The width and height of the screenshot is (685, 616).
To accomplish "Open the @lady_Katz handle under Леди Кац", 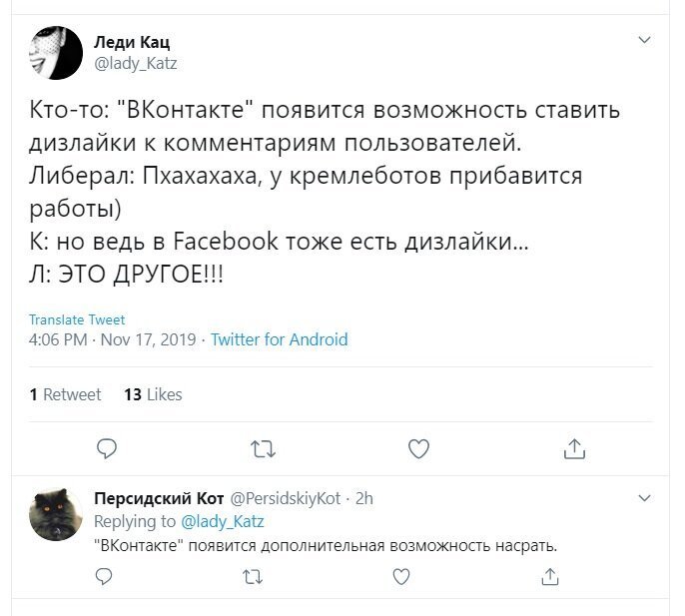I will (136, 64).
